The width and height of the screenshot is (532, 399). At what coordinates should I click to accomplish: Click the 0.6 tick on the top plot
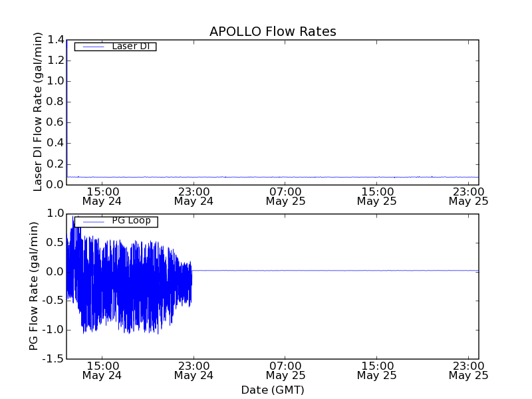click(x=55, y=122)
